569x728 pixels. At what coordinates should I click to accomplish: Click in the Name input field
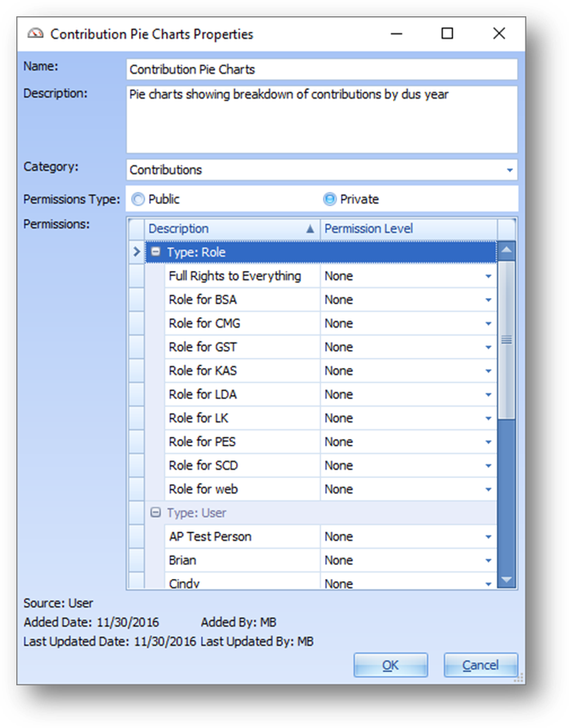(321, 70)
